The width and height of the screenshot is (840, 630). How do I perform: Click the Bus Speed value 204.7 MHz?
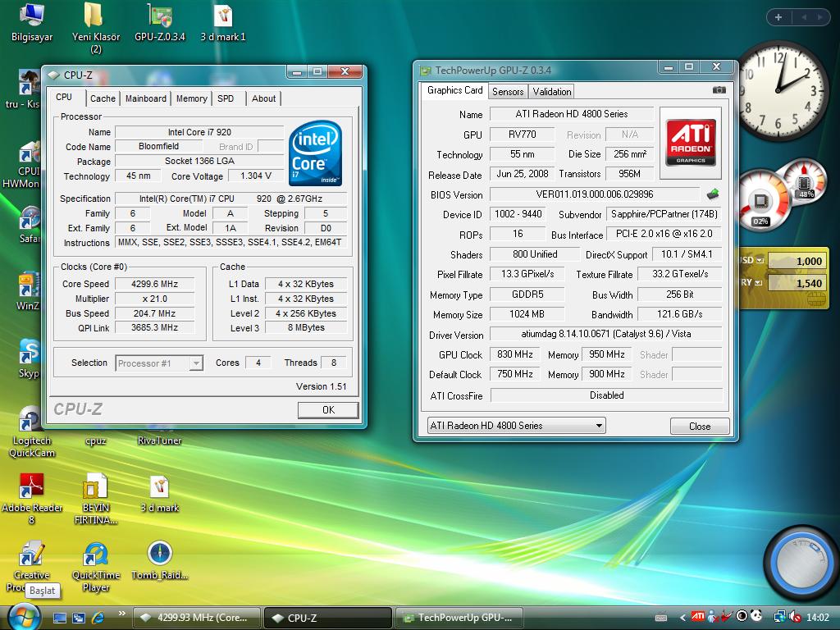pos(154,313)
